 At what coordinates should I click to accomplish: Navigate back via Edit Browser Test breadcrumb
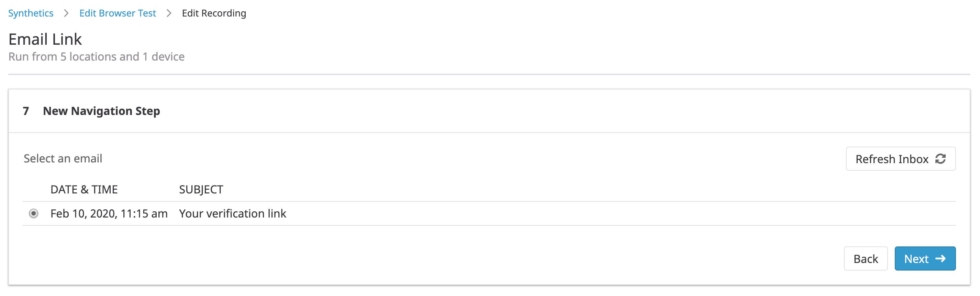(x=118, y=13)
